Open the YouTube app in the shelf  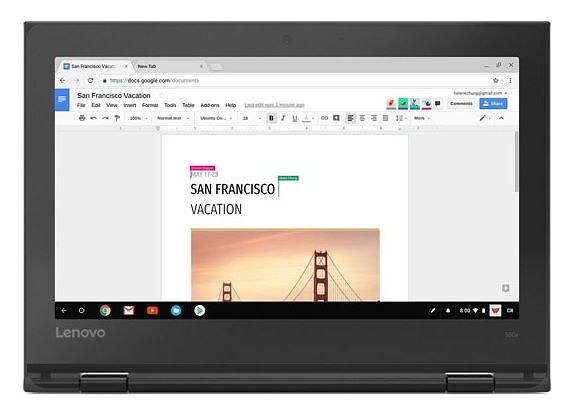tap(152, 310)
